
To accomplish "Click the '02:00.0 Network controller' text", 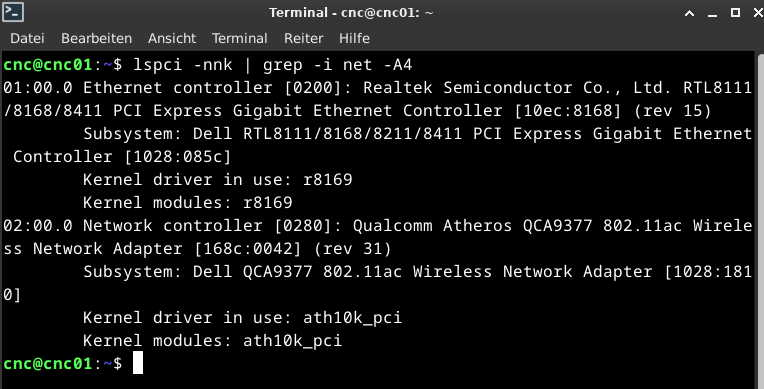I will [133, 226].
